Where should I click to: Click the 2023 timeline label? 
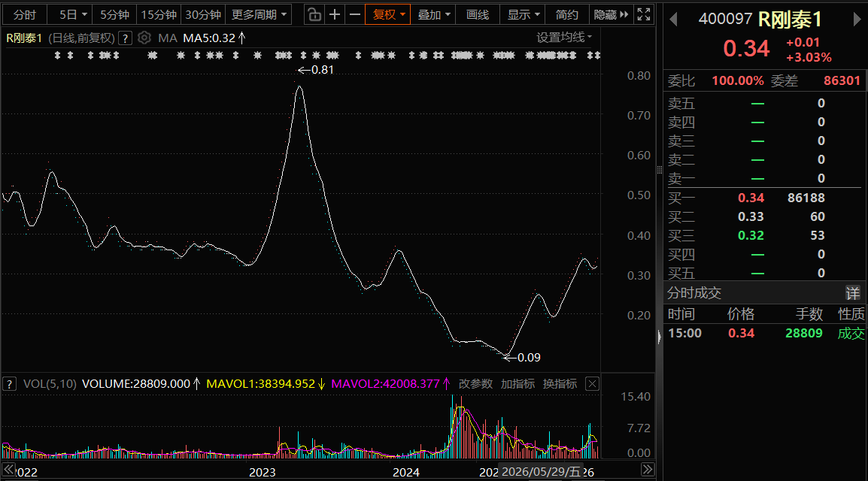click(x=262, y=472)
